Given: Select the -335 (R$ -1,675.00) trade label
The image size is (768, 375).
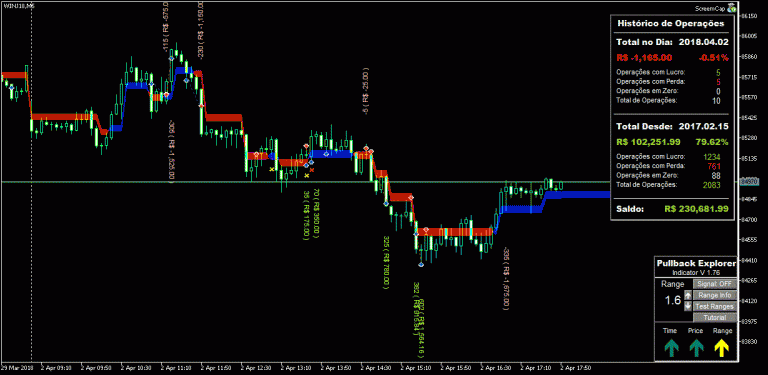Looking at the screenshot, I should point(505,278).
